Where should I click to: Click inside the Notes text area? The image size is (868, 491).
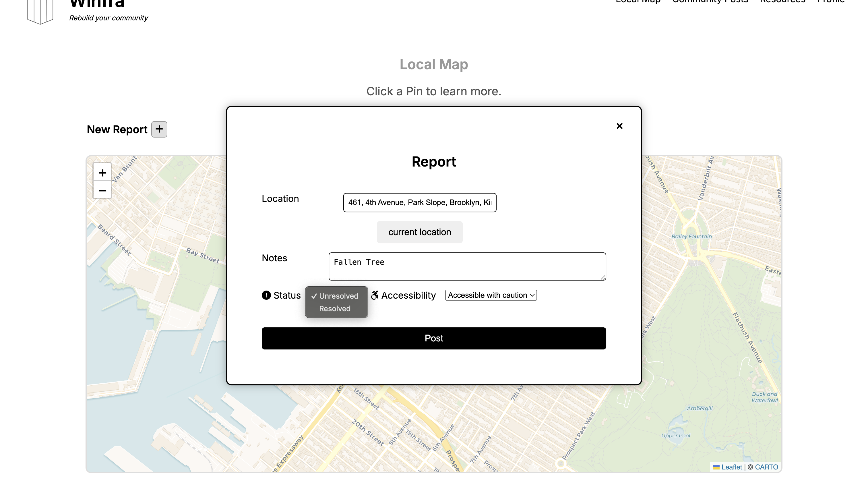467,266
